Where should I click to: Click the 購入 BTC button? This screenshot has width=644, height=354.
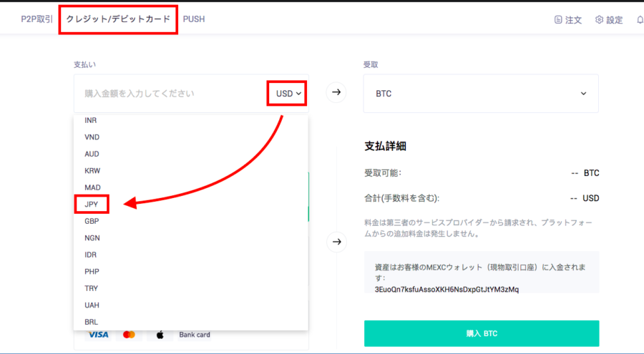click(482, 333)
